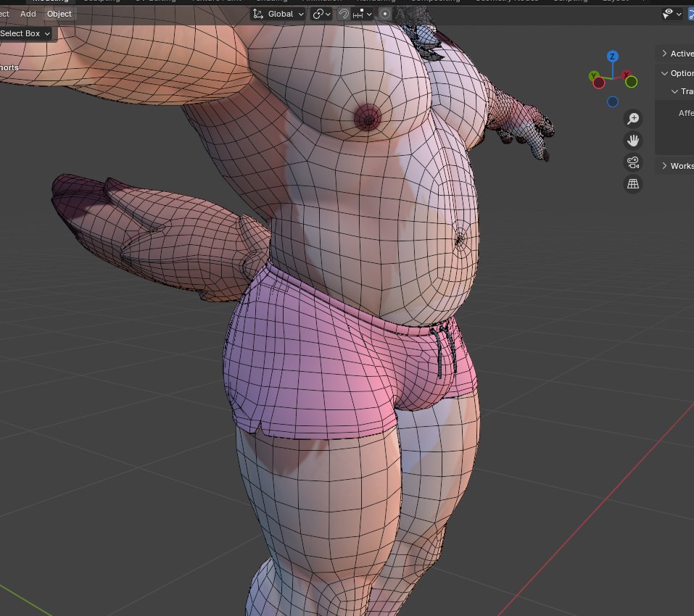
Task: Click the negative Z circle on navigation gizmo
Action: (613, 101)
